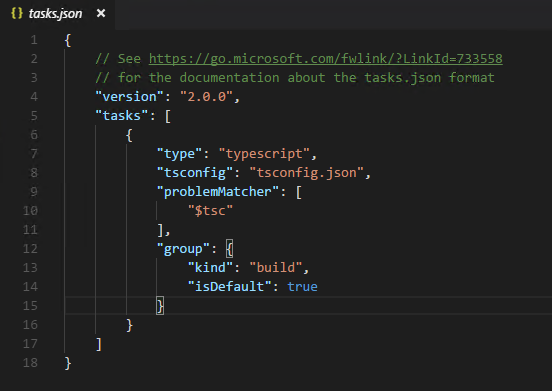This screenshot has height=391, width=552.
Task: Click the "2.0.0" version value
Action: (x=207, y=96)
